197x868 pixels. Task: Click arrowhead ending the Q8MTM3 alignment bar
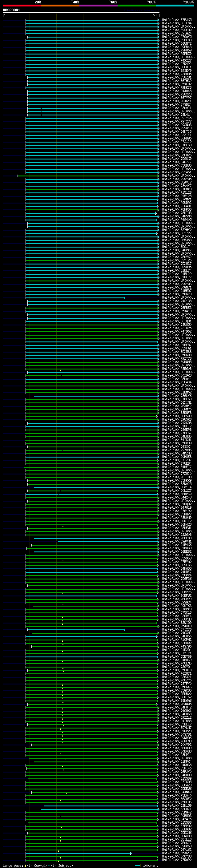tap(156, 213)
